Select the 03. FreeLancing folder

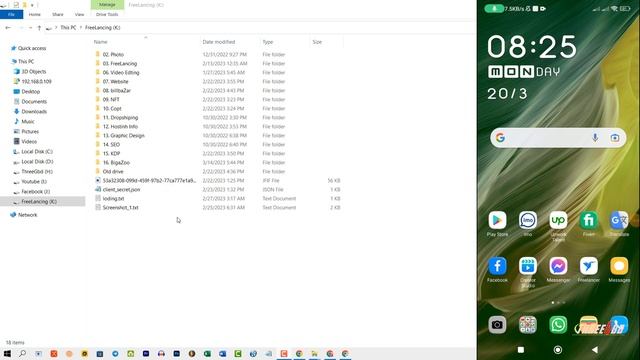click(x=120, y=63)
